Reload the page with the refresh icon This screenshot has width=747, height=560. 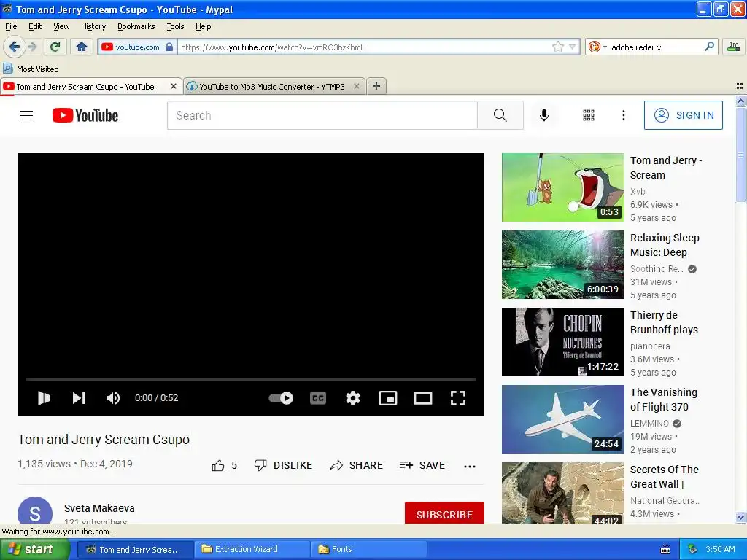click(55, 47)
